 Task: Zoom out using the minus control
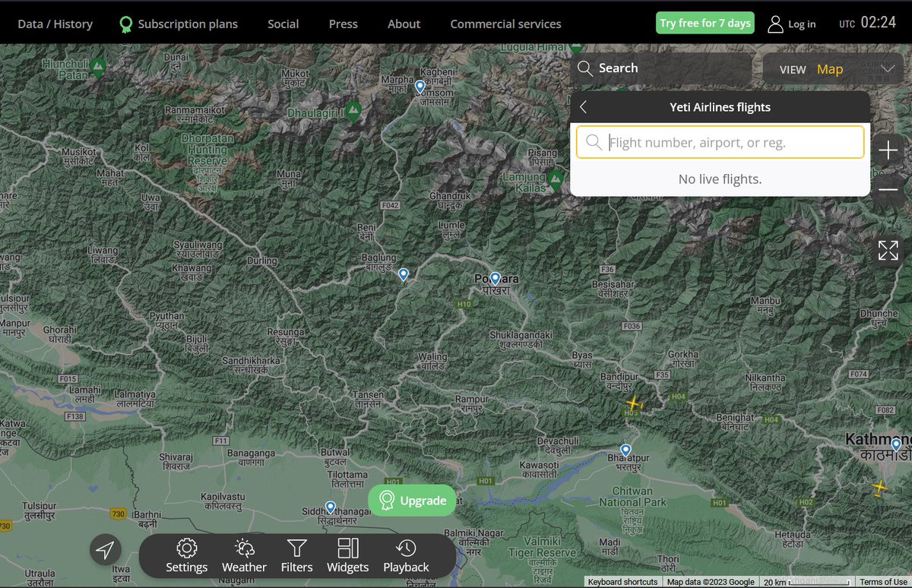point(888,189)
